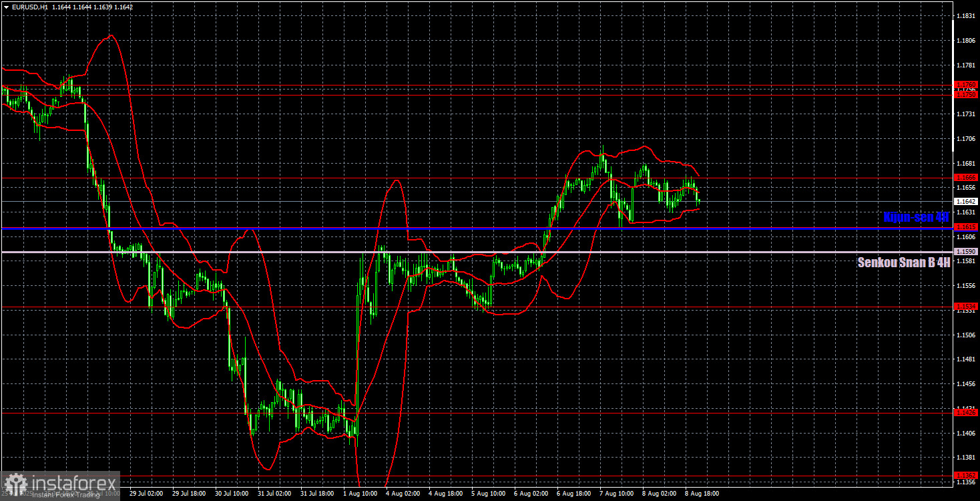
Task: Click the red level tag 1.1615
Action: point(966,227)
